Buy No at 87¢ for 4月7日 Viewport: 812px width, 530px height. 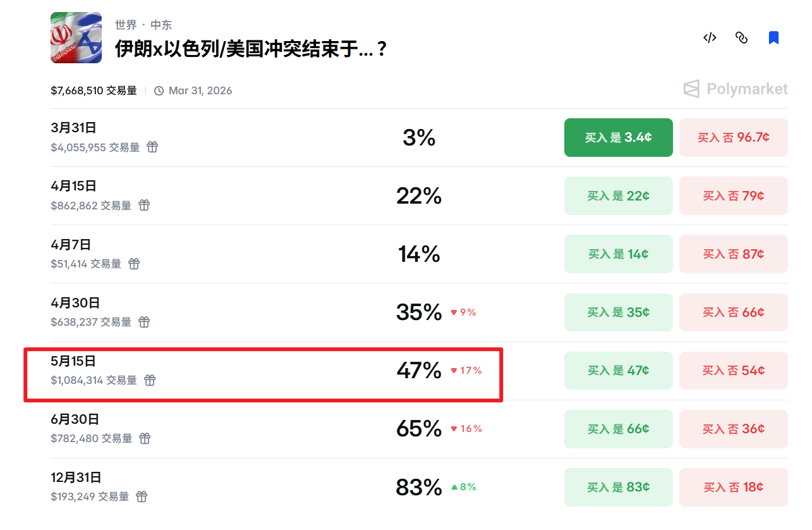coord(733,254)
